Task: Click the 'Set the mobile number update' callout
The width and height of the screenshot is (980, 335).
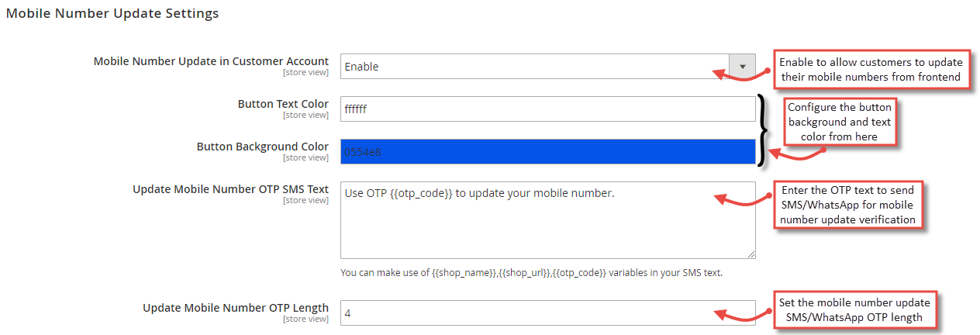Action: pyautogui.click(x=854, y=311)
